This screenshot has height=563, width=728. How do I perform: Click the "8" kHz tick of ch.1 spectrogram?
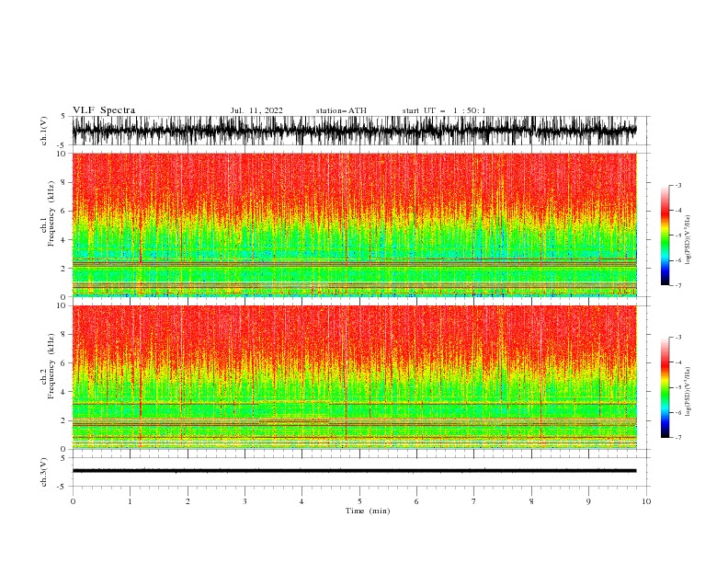click(64, 182)
